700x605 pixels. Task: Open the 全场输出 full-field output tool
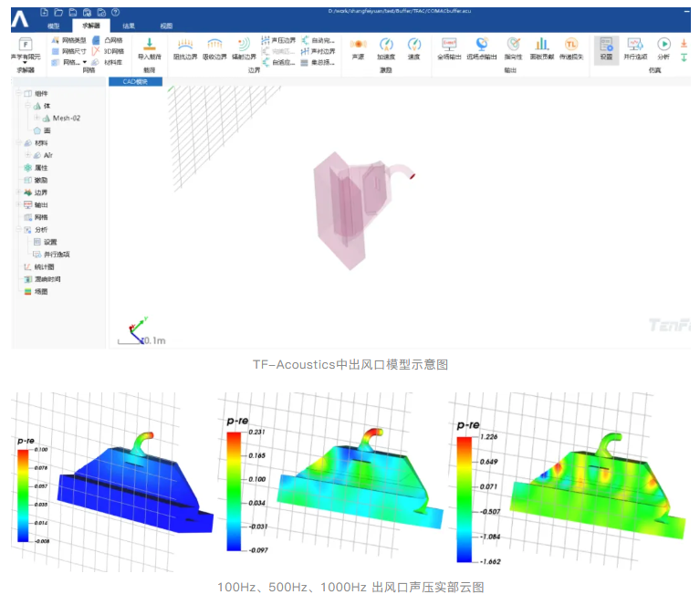(x=449, y=45)
